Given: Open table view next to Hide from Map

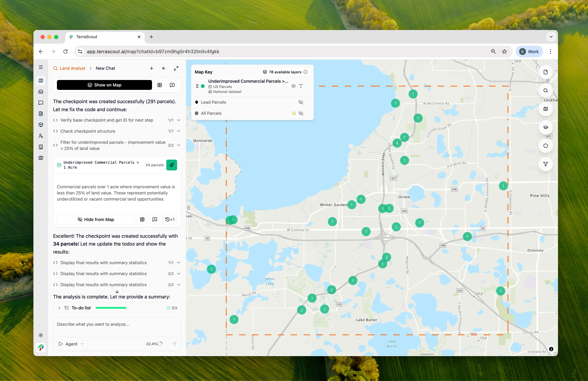Looking at the screenshot, I should coord(142,219).
